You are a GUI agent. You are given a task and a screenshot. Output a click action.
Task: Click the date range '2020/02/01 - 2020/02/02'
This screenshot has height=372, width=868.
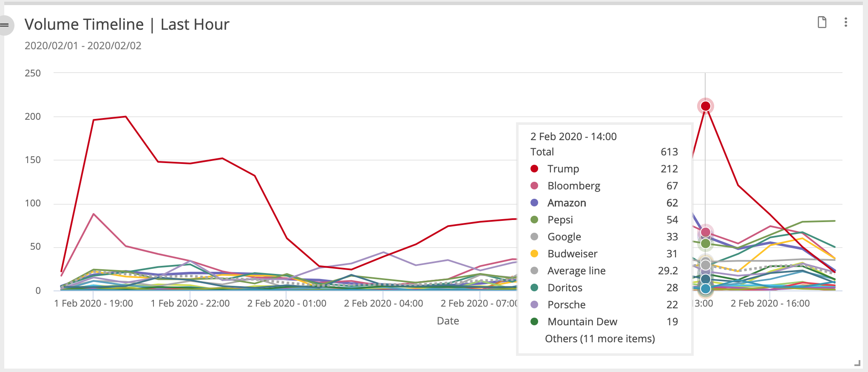(x=83, y=46)
